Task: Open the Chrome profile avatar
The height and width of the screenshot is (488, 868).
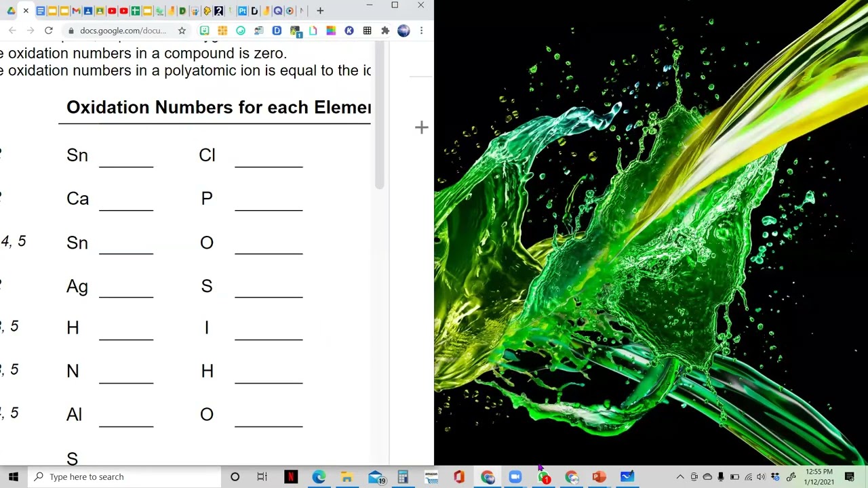Action: [403, 30]
